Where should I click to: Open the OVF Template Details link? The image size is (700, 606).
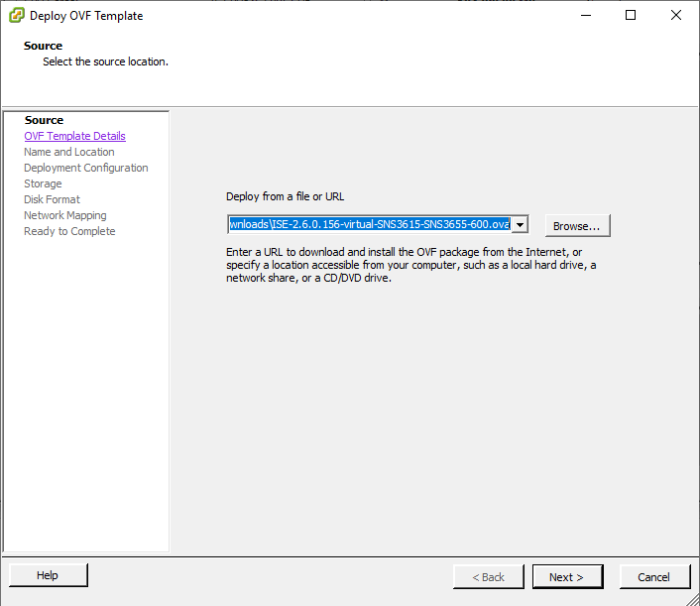(74, 136)
